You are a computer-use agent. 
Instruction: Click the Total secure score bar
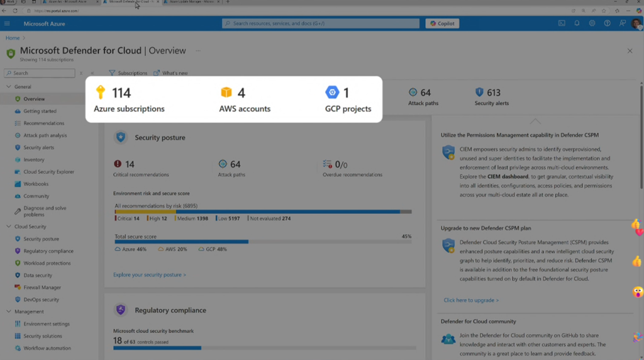tap(263, 242)
